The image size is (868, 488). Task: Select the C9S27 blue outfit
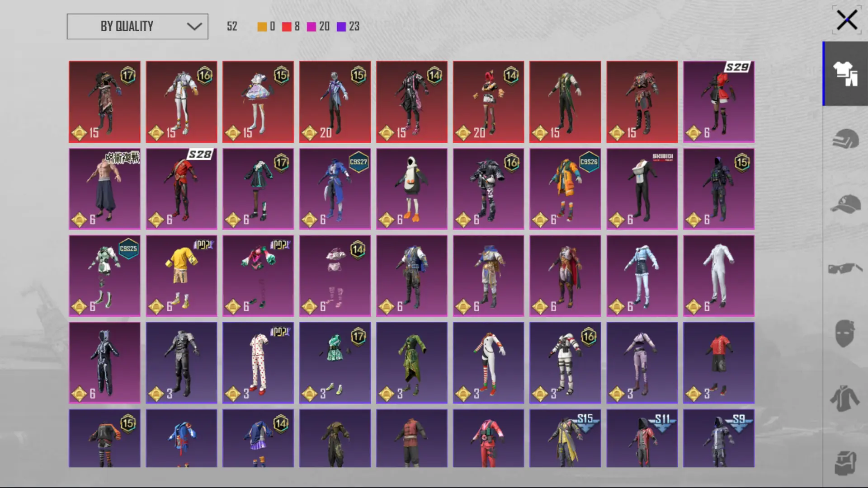click(335, 189)
